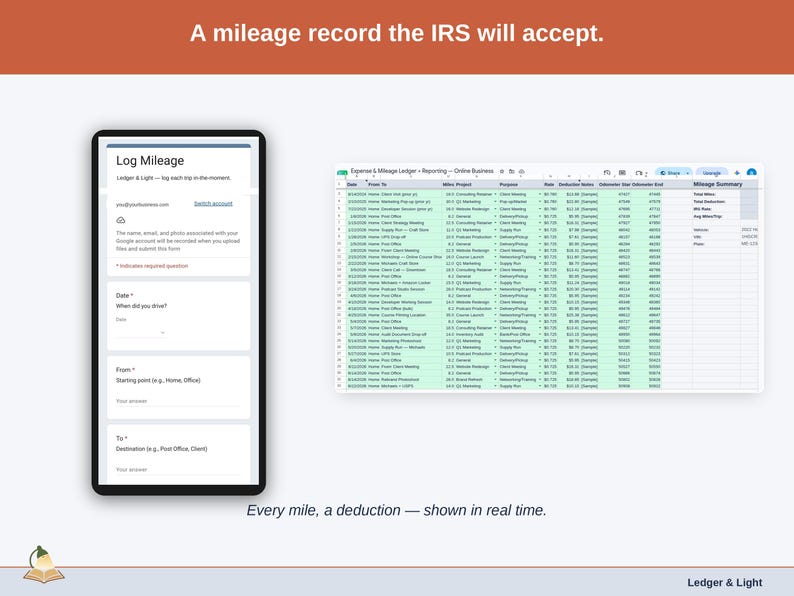Select the UPS Drop-off destination cell

pos(411,237)
